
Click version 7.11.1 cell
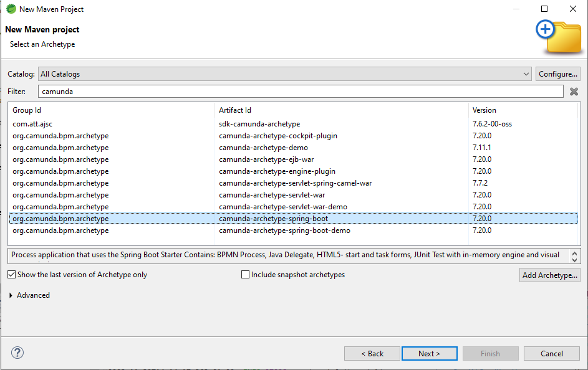coord(481,148)
